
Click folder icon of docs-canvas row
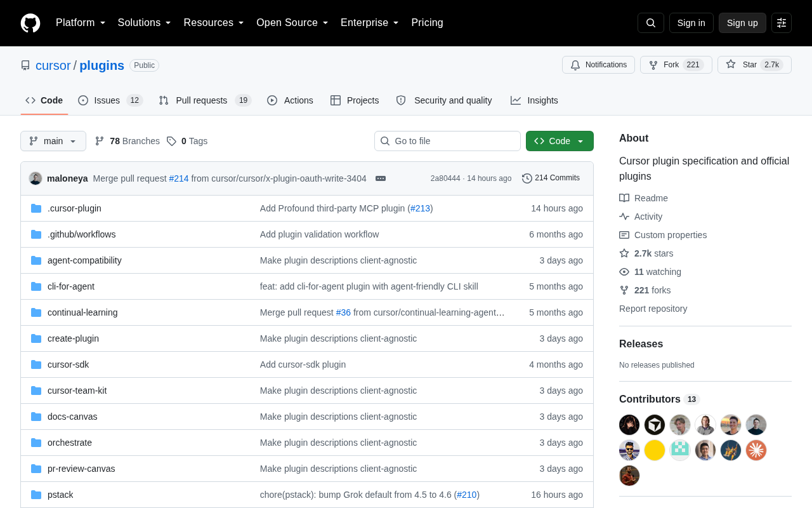click(x=36, y=417)
